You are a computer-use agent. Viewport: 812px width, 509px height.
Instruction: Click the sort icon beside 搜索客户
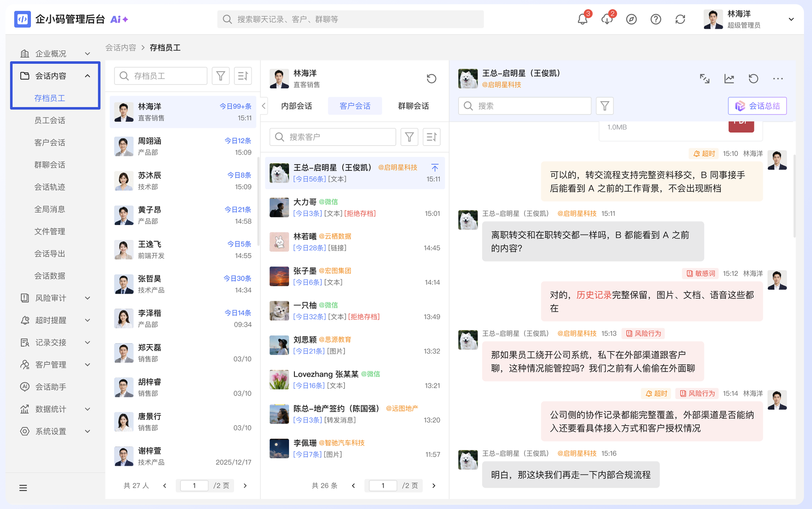pos(431,137)
